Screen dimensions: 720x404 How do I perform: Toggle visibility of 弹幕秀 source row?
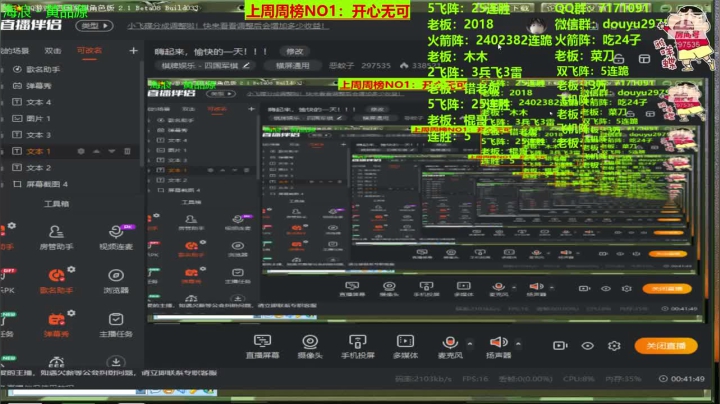[x=17, y=86]
